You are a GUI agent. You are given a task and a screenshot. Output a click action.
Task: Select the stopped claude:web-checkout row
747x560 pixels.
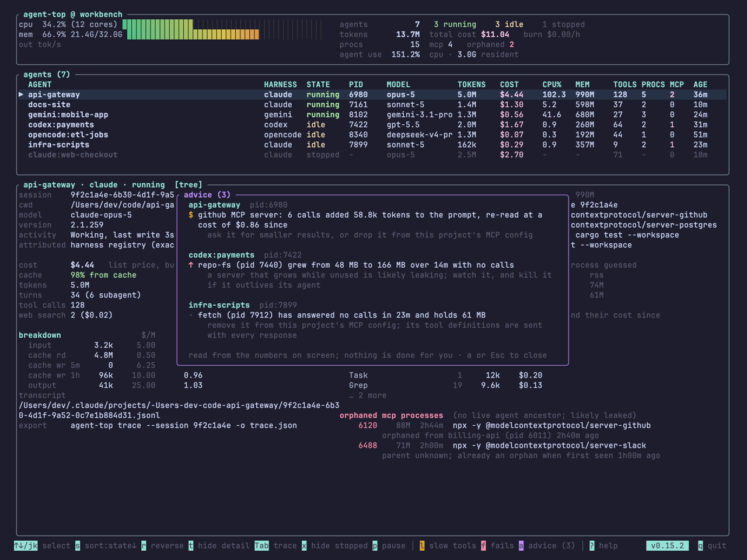point(372,155)
